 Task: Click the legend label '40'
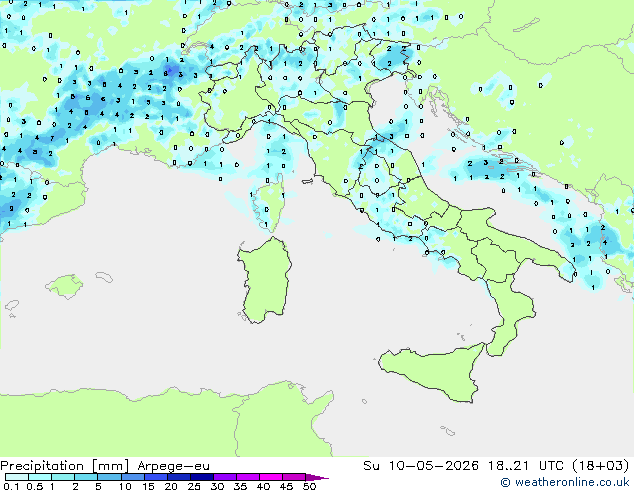point(263,486)
